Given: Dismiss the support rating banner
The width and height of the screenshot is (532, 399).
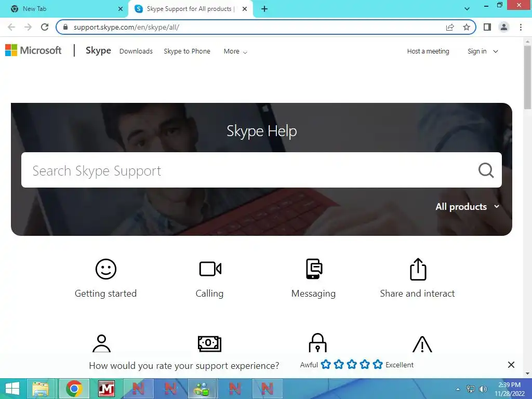Looking at the screenshot, I should click(511, 365).
